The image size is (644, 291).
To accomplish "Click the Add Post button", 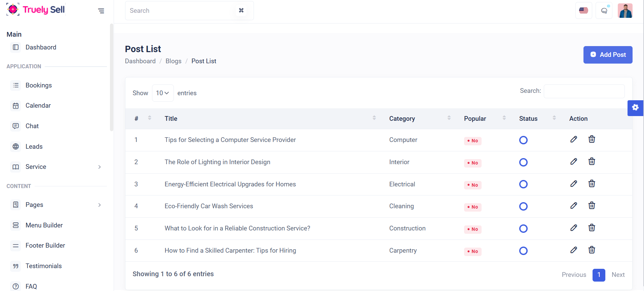I will point(608,55).
